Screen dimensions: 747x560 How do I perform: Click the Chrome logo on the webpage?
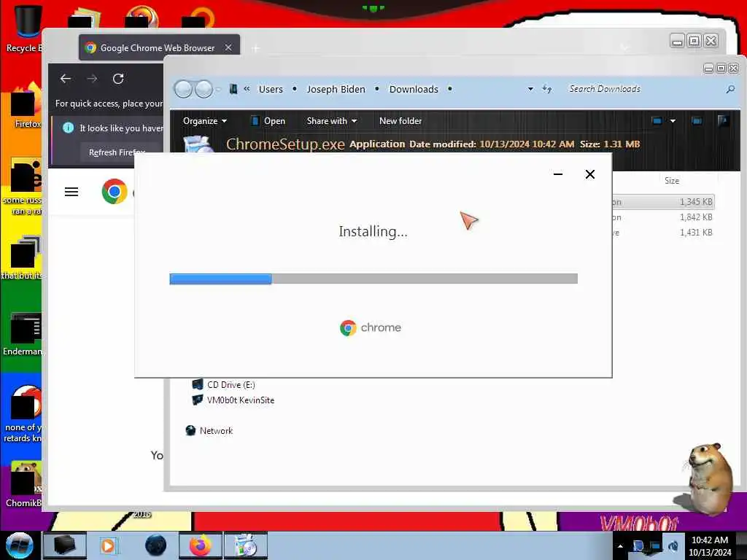[x=115, y=192]
